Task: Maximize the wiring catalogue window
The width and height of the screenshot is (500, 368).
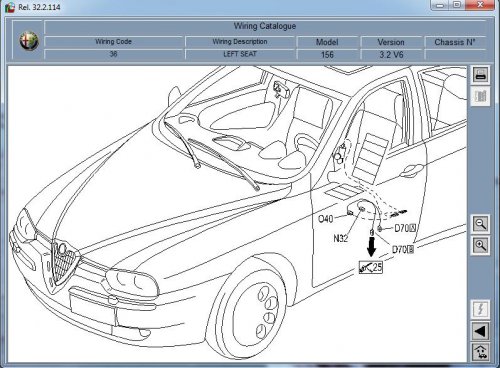Action: [457, 5]
